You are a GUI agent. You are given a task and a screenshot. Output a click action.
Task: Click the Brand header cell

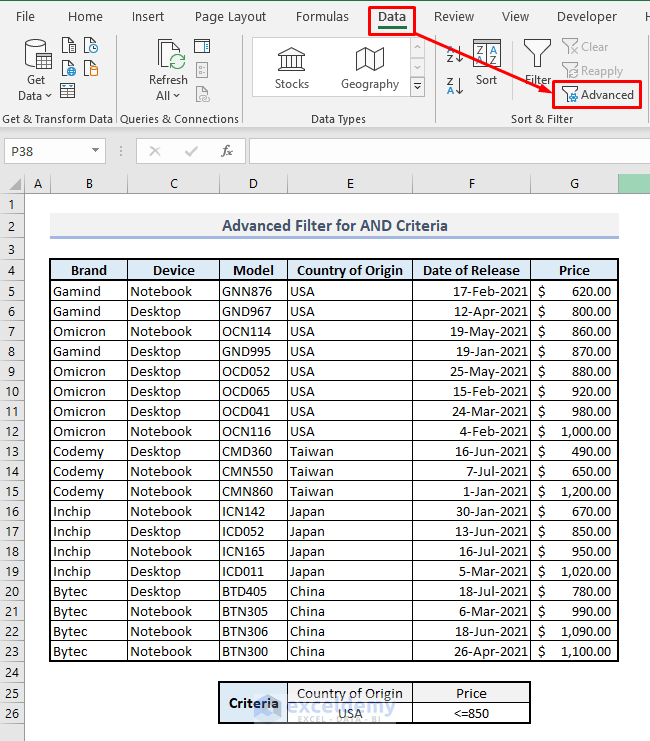(89, 270)
